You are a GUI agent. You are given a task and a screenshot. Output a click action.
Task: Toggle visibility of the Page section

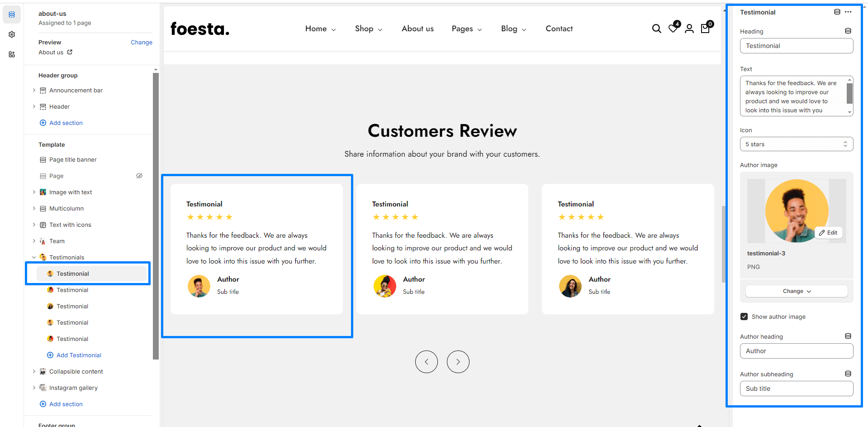[x=139, y=176]
